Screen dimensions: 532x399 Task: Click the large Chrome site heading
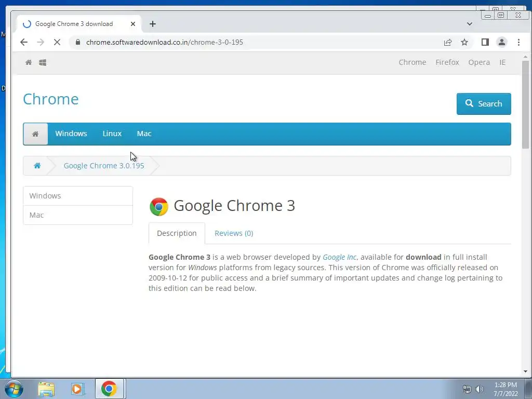click(x=51, y=99)
